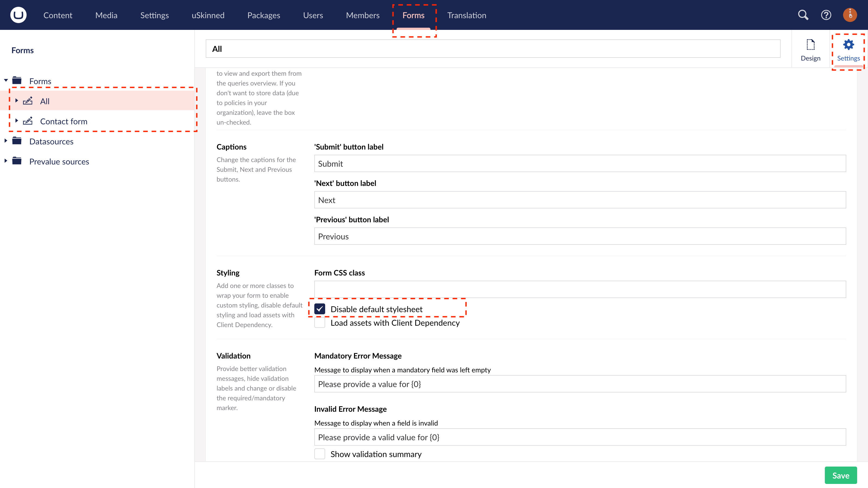Click the All forms folder icon
The image size is (868, 488).
[28, 101]
